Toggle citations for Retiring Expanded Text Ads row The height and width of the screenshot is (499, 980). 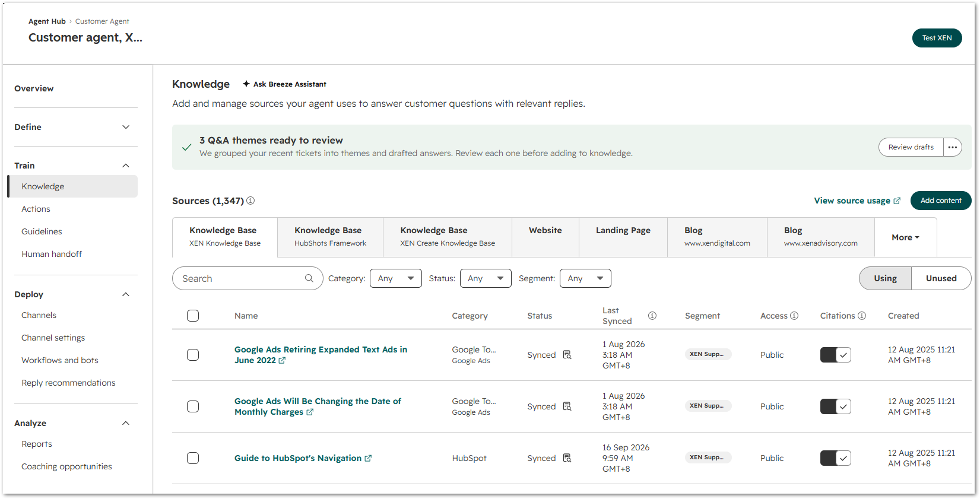(836, 355)
